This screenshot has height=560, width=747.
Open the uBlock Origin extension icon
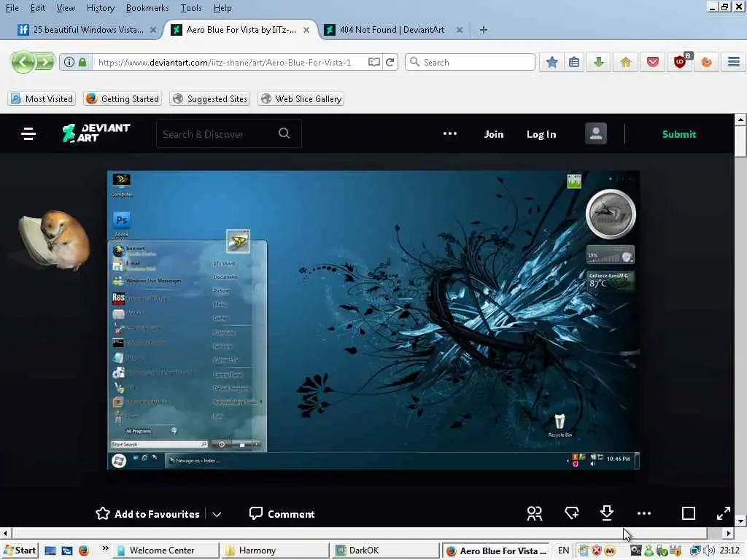pyautogui.click(x=681, y=61)
